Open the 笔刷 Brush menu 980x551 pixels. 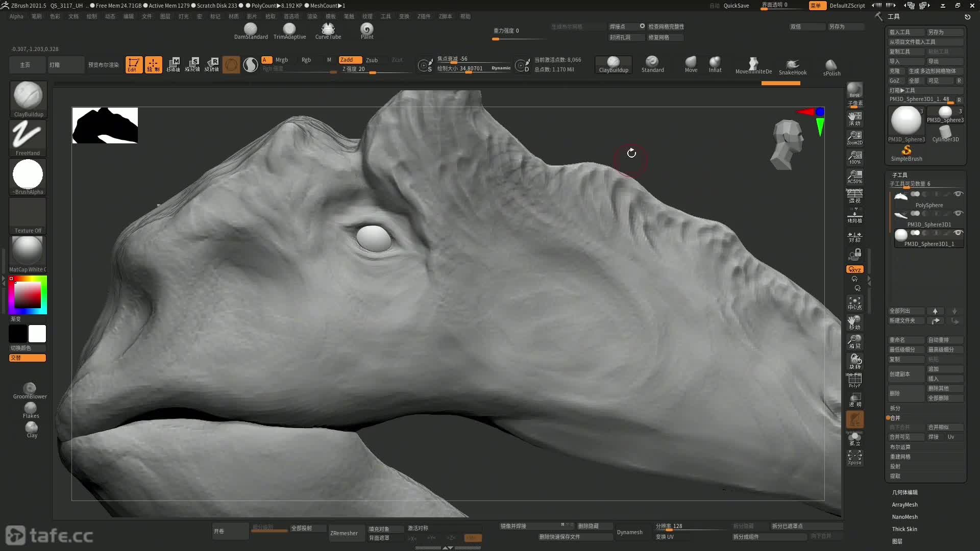(x=37, y=16)
